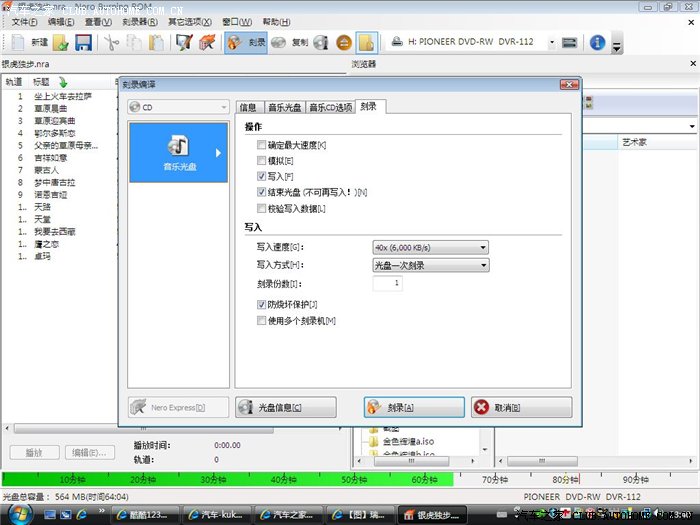The height and width of the screenshot is (525, 700).
Task: Click the Edit (编辑) button below tracks
Action: [90, 452]
